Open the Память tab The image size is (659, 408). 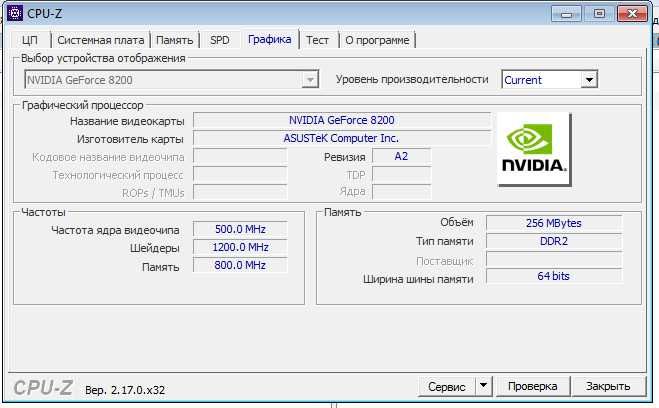[174, 40]
